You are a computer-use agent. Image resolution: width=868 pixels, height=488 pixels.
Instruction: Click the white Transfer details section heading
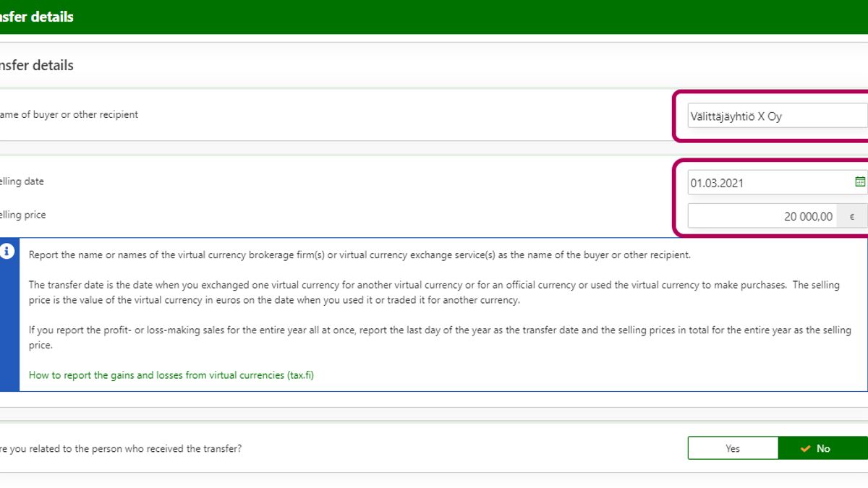click(x=38, y=65)
